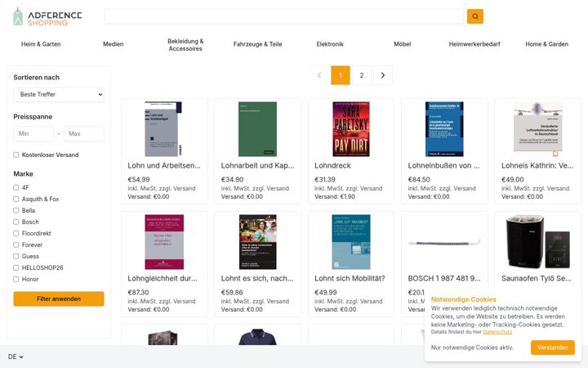Apply filters with Filter anwenden button
Viewport: 588px width, 368px height.
click(59, 299)
